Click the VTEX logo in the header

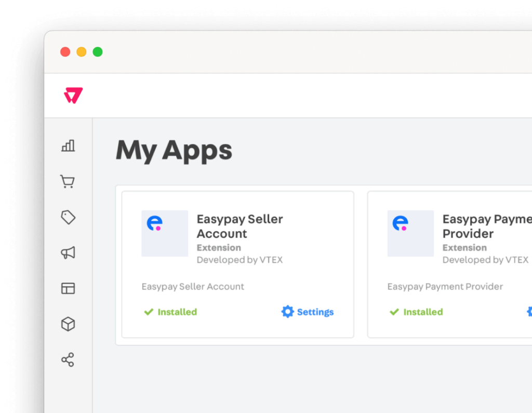coord(73,96)
